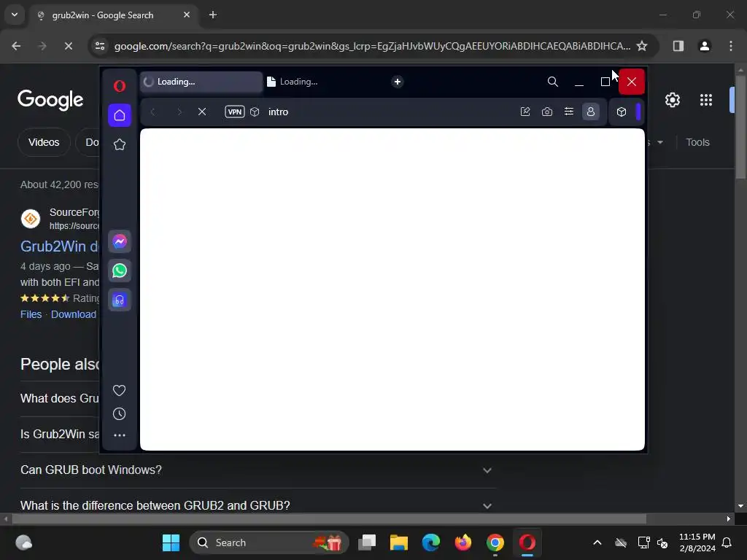Open Opera extensions cube icon
The height and width of the screenshot is (560, 747).
click(x=622, y=112)
